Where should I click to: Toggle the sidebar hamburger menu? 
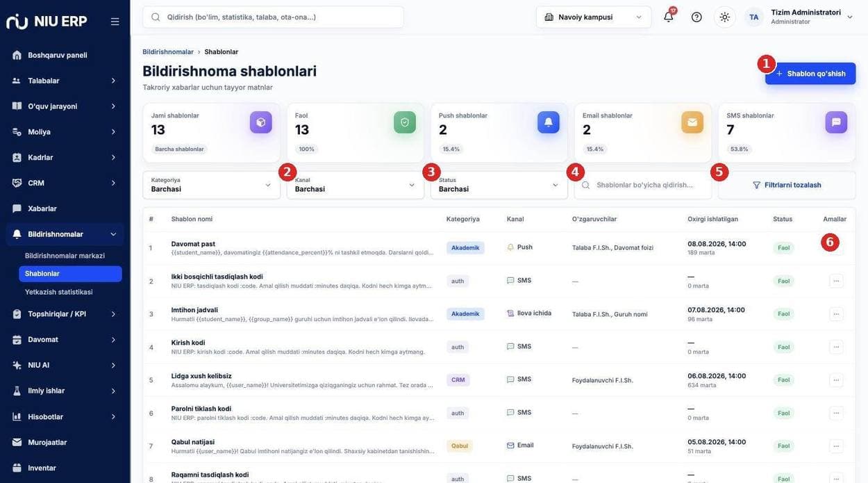(115, 22)
